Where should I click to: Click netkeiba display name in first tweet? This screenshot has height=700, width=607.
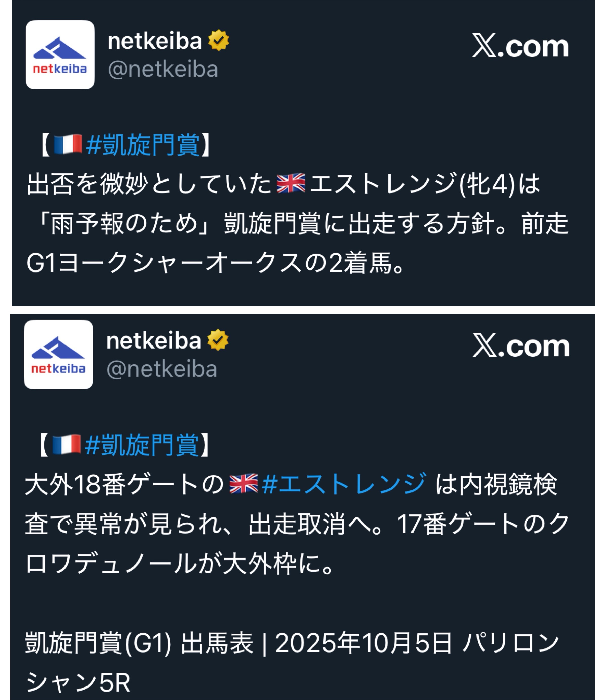coord(155,41)
